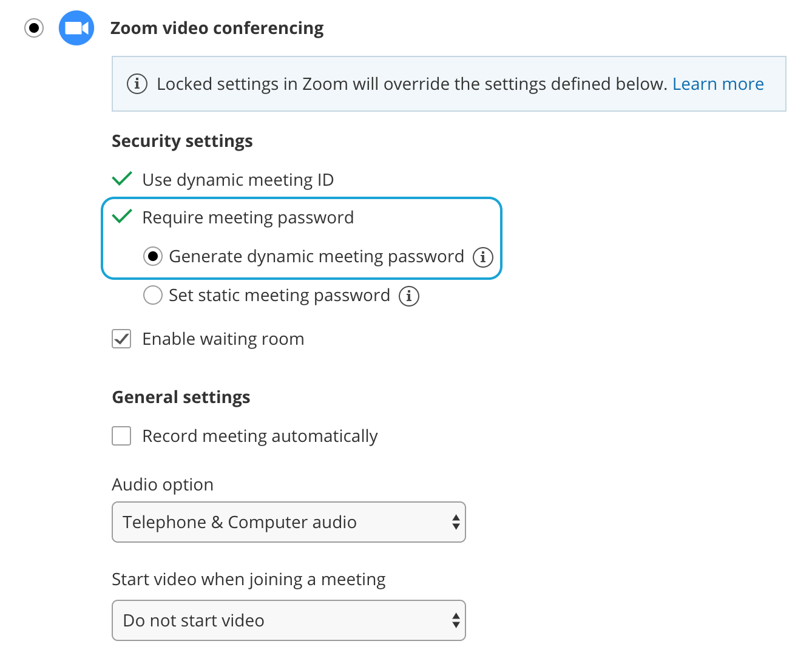Enable Record meeting automatically checkbox

(x=121, y=436)
